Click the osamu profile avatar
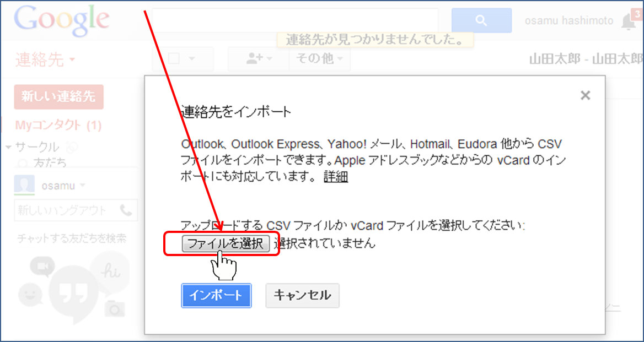The image size is (644, 342). pos(24,186)
